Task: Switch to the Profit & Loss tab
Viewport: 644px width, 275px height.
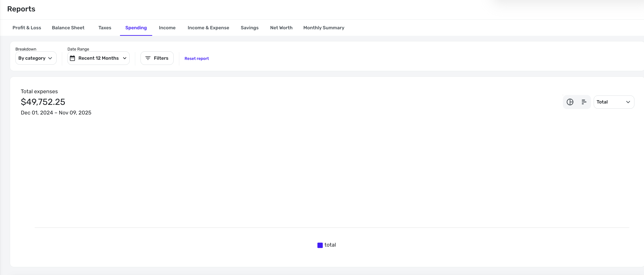Action: (27, 28)
